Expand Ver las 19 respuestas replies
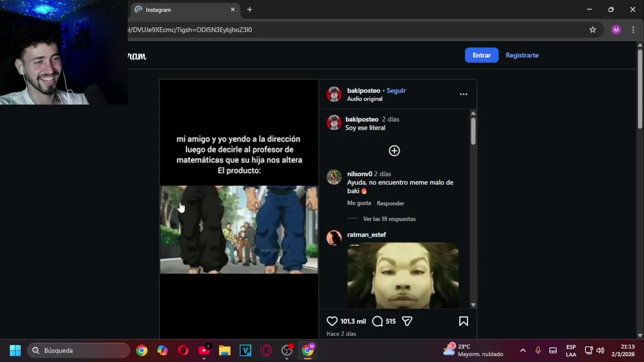This screenshot has width=644, height=362. [x=389, y=219]
